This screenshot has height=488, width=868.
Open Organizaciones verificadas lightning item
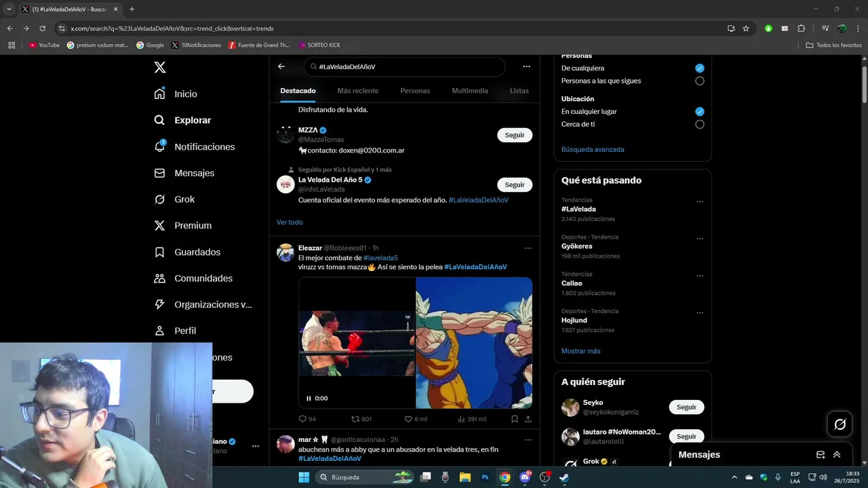(203, 304)
